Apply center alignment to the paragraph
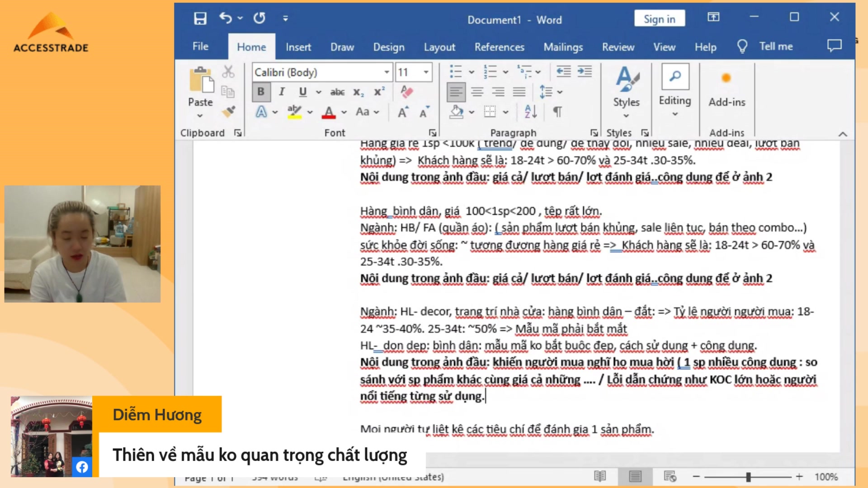The height and width of the screenshot is (488, 868). pos(476,92)
